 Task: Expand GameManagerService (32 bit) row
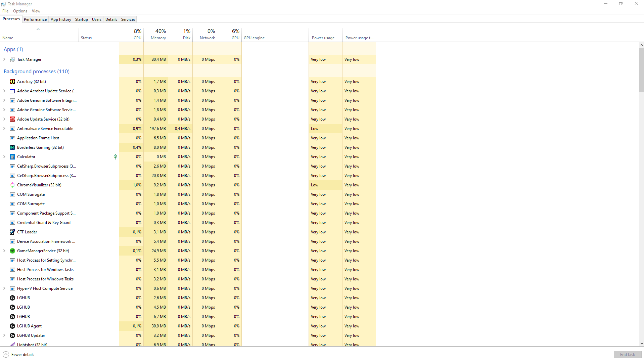4,251
